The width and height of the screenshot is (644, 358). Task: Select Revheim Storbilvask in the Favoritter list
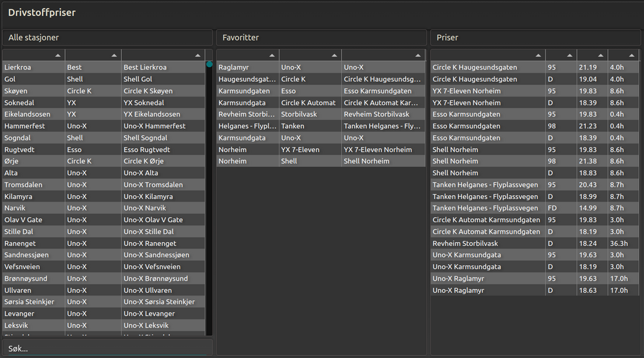tap(320, 114)
